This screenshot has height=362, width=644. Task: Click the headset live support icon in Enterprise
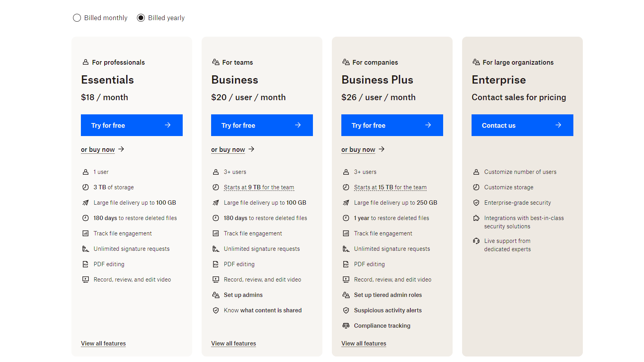(x=476, y=241)
